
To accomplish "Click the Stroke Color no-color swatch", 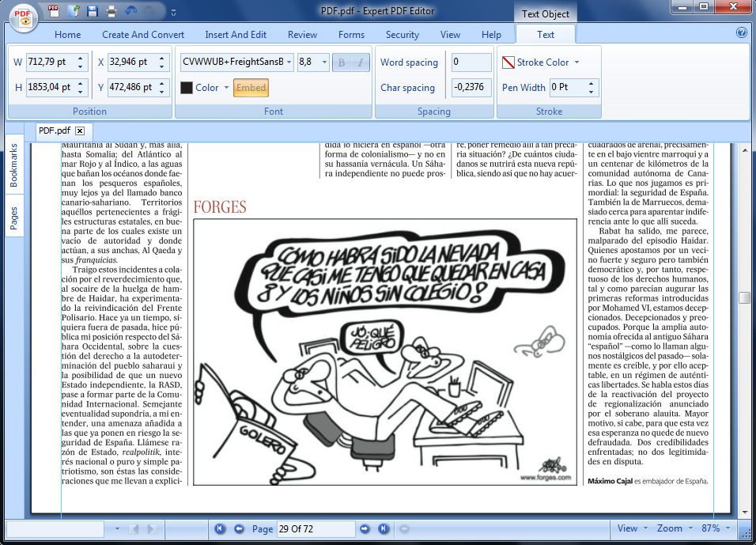I will 508,62.
